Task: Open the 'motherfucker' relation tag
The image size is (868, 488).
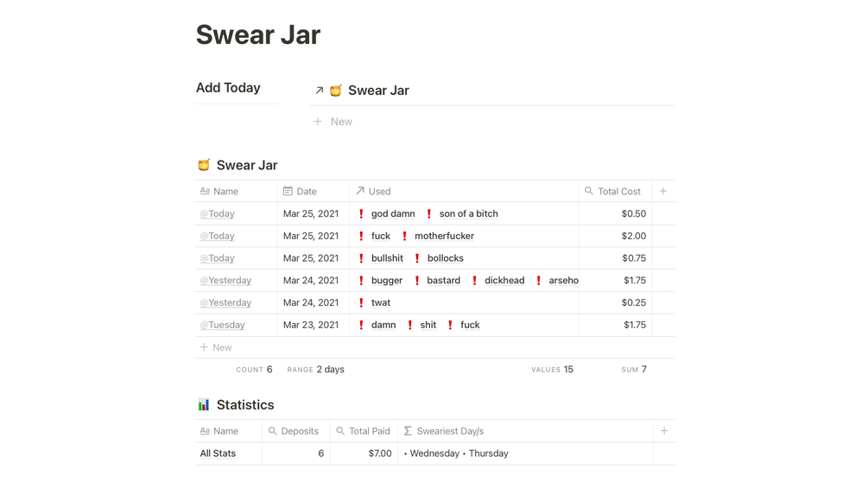Action: tap(444, 236)
